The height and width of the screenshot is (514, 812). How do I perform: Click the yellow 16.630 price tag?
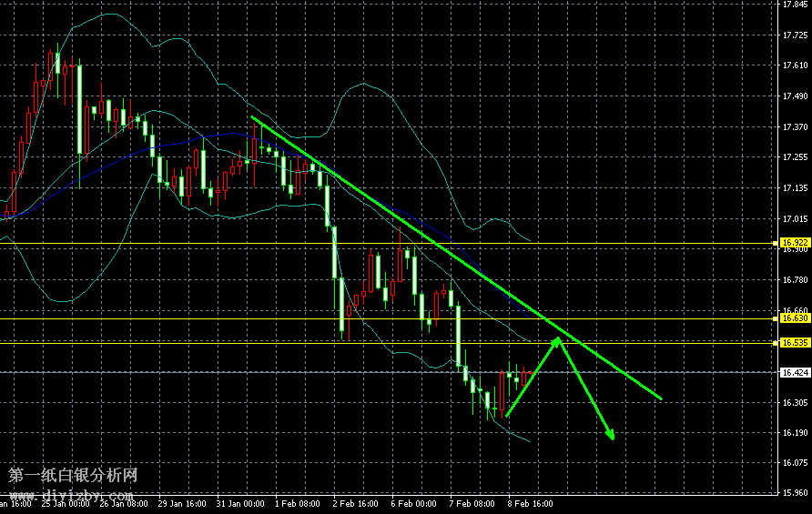pos(795,318)
